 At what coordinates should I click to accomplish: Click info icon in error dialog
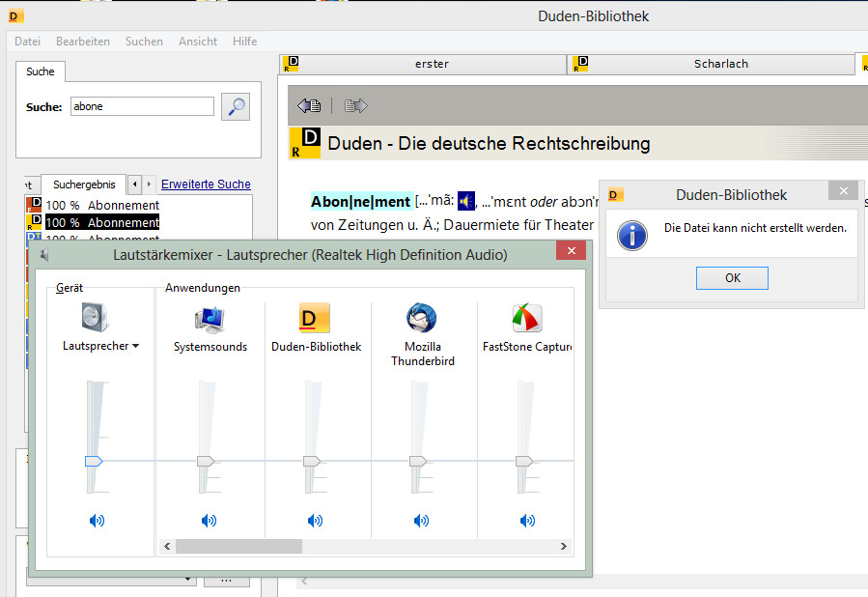click(x=632, y=236)
